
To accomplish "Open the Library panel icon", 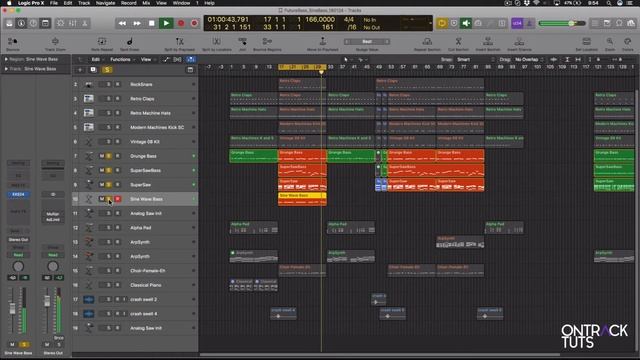I will point(9,23).
